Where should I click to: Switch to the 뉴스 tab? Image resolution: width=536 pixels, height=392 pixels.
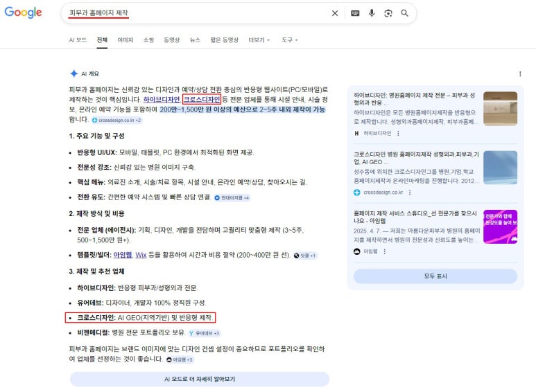pyautogui.click(x=195, y=40)
